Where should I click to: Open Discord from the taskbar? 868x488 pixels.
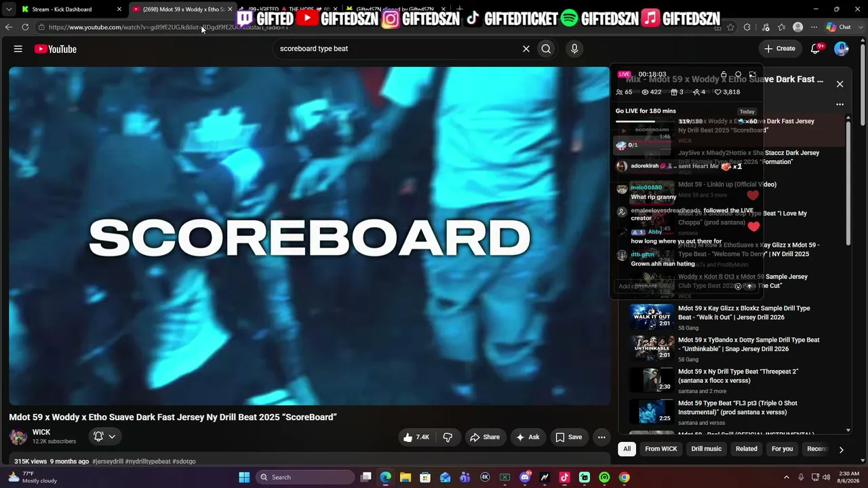pos(524,477)
